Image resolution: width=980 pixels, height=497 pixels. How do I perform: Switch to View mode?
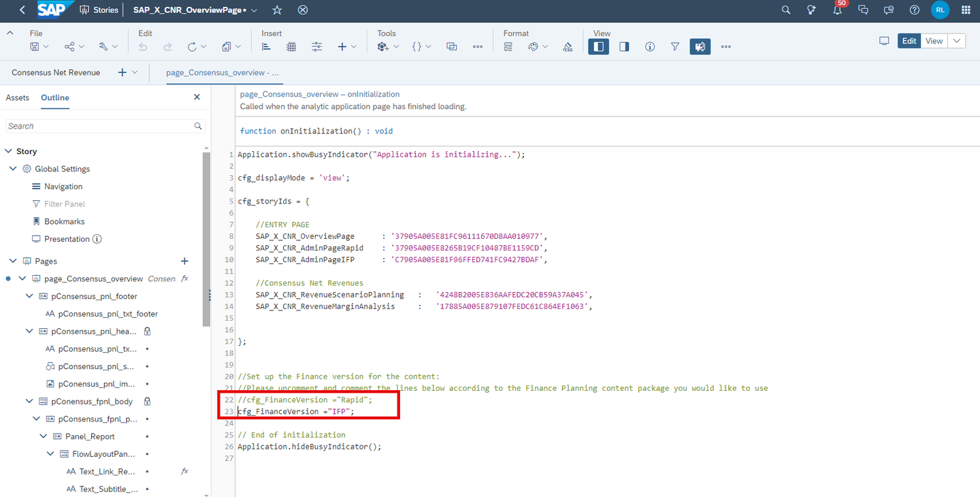point(934,41)
